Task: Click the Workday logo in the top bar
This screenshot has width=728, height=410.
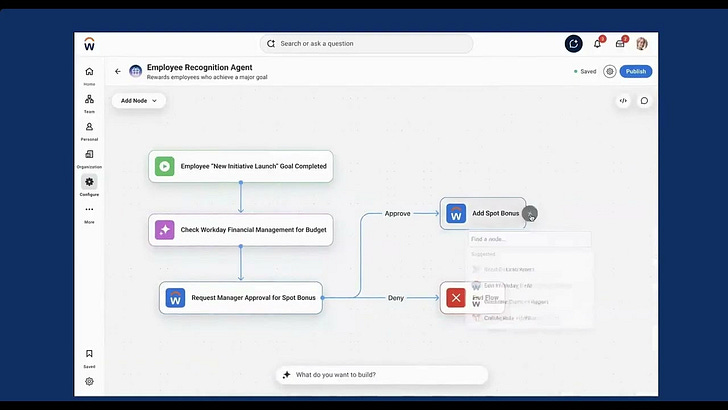Action: (x=89, y=44)
